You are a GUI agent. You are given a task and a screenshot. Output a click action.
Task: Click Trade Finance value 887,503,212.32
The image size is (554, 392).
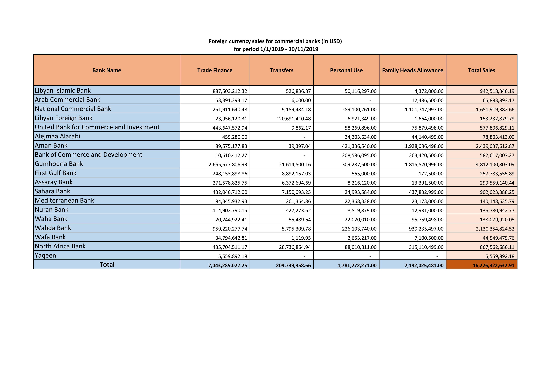(230, 91)
